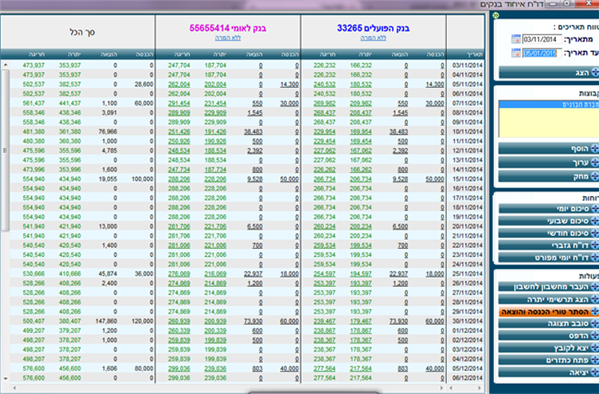599x394 pixels.
Task: Click בנק הפועלים income 60,000 on 30/11/2014
Action: click(x=435, y=321)
